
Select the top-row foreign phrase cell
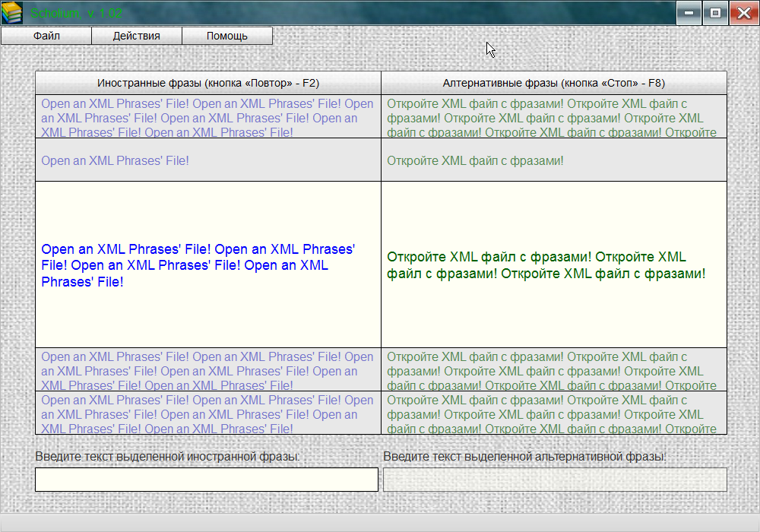[208, 117]
